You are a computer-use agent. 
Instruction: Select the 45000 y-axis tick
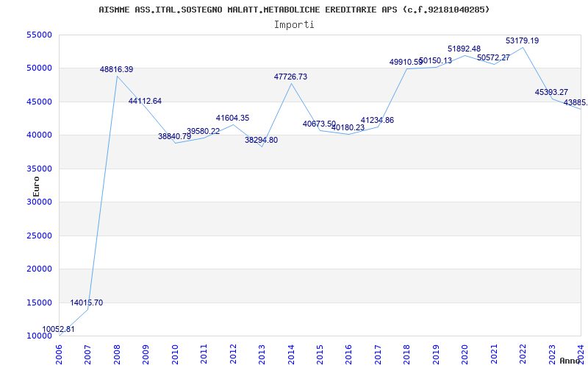39,102
